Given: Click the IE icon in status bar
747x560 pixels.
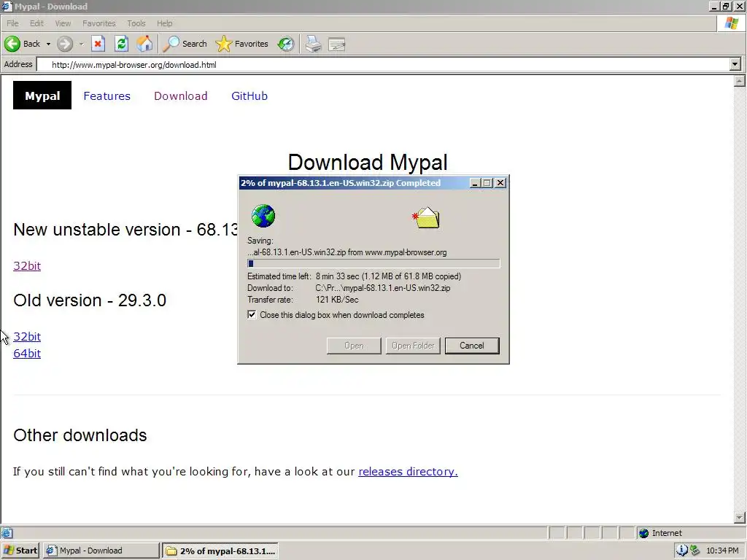Looking at the screenshot, I should [x=7, y=533].
